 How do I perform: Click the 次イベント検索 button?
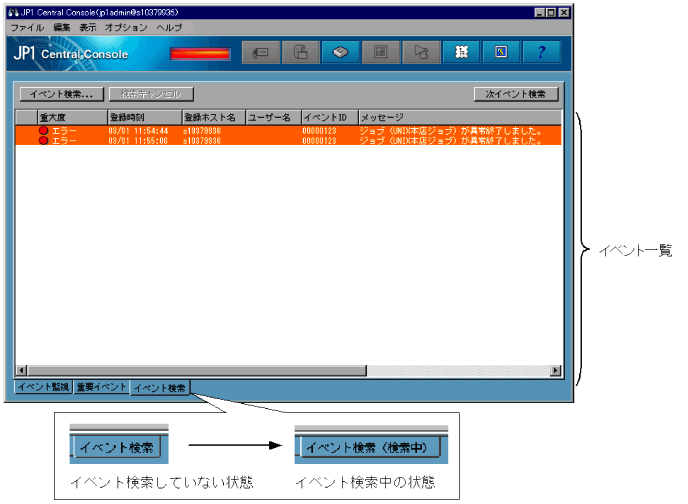516,94
